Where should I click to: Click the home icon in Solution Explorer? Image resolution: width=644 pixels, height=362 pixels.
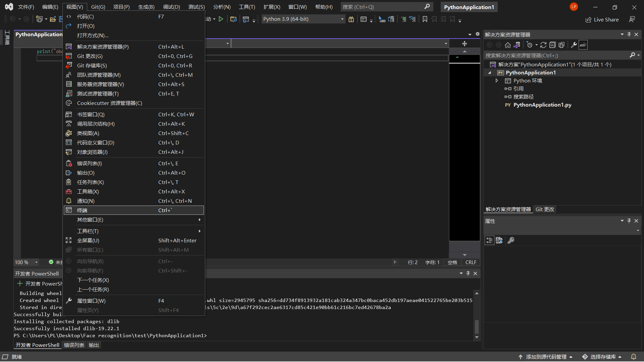507,45
